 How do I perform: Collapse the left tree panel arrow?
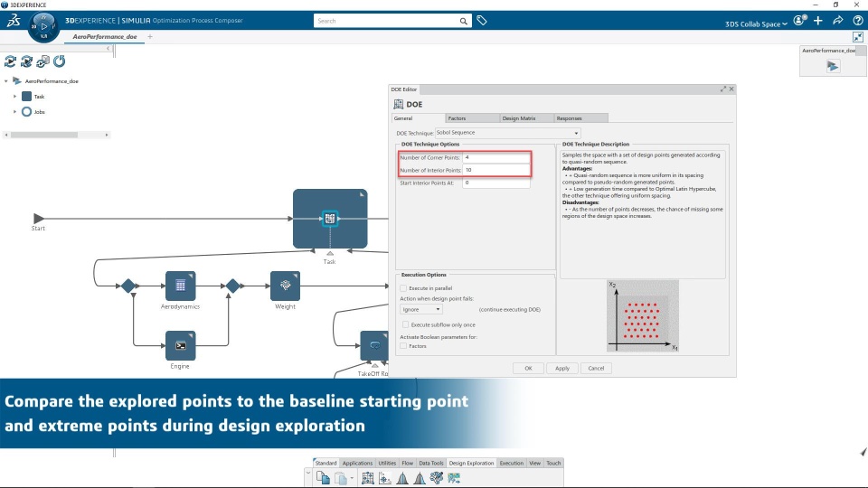point(108,49)
